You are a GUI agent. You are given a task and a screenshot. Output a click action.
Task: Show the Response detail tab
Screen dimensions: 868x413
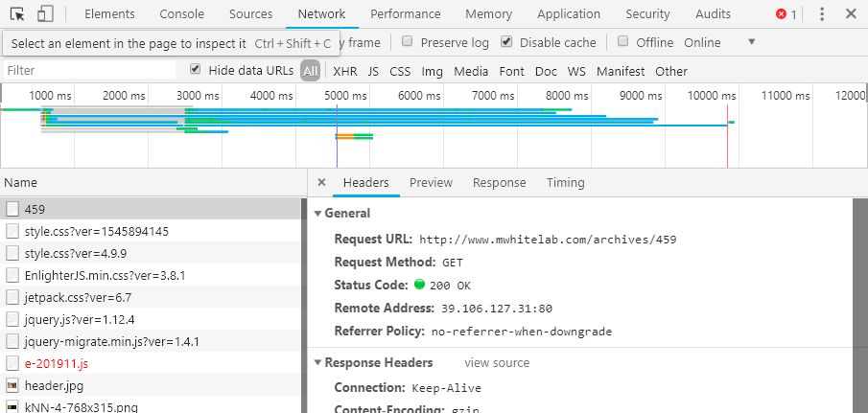500,183
